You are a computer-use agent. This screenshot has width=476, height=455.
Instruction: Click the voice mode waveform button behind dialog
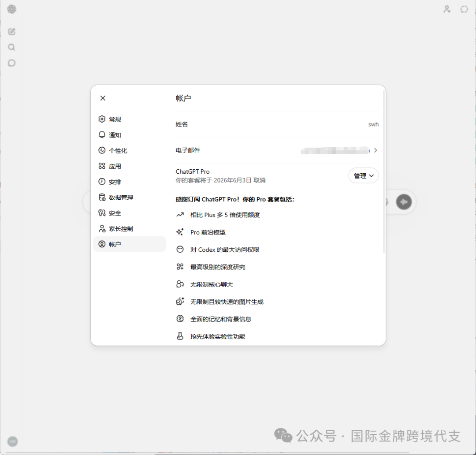pyautogui.click(x=404, y=201)
